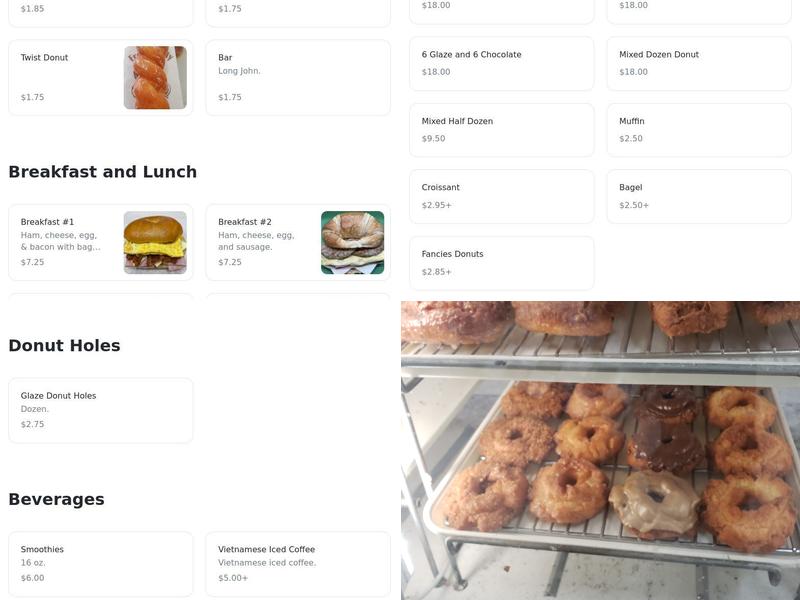Select the Bar Long John item
The image size is (800, 600).
pyautogui.click(x=298, y=78)
